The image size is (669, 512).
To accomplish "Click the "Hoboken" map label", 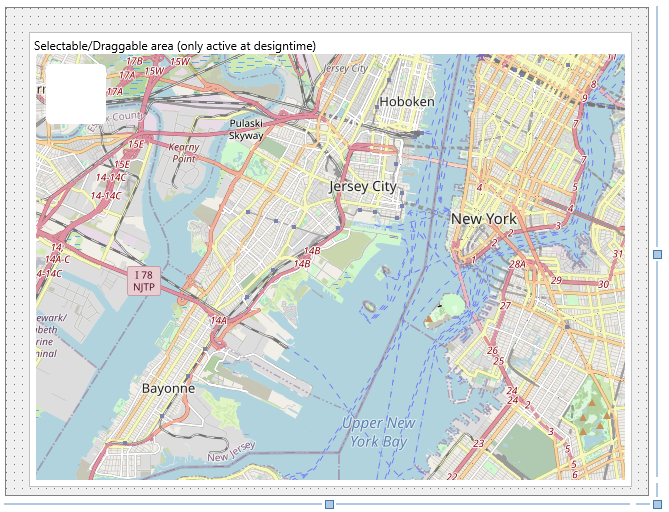I will (407, 102).
